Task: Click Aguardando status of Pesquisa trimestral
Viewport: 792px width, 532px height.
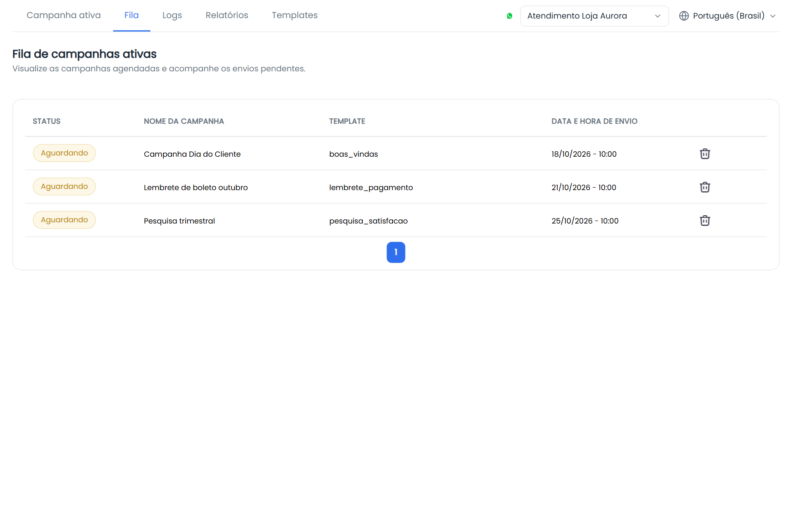Action: 64,220
